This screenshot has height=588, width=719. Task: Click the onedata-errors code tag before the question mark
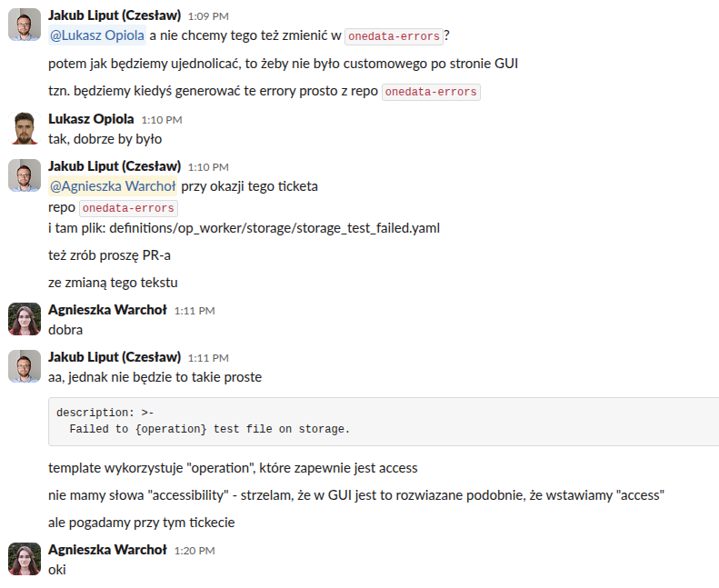pyautogui.click(x=394, y=37)
